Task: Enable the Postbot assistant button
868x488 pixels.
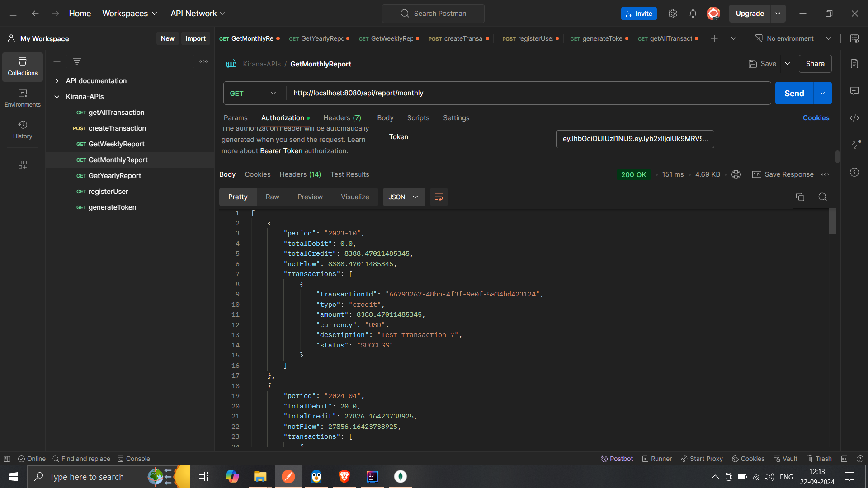Action: coord(617,458)
